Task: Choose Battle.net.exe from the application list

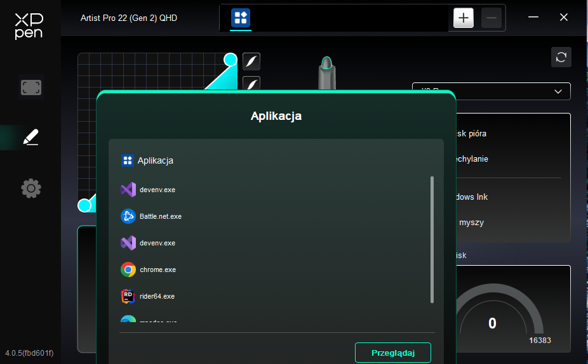Action: pyautogui.click(x=160, y=216)
